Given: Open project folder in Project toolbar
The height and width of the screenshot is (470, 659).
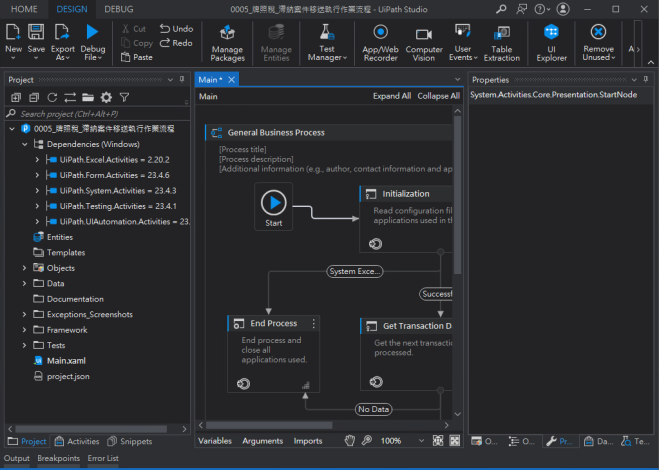Looking at the screenshot, I should pos(88,98).
